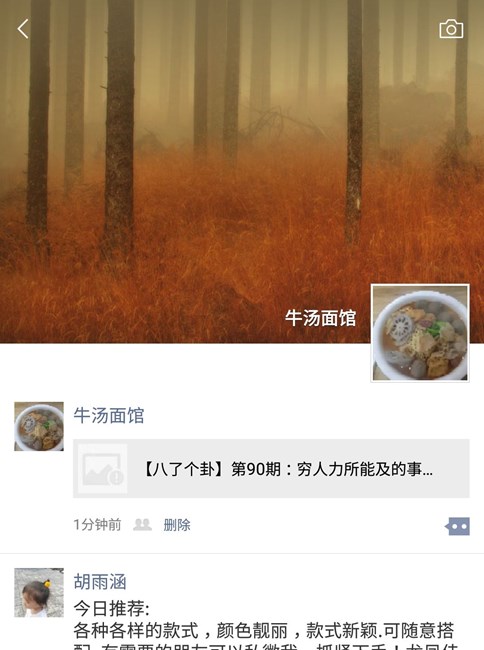Tap the 今日推荐: post heading text
The image size is (484, 650).
pos(111,609)
